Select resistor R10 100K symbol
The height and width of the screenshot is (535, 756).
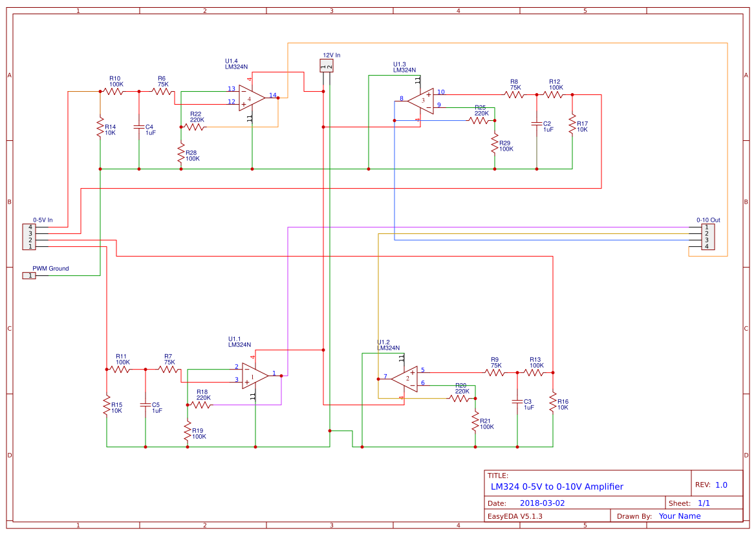(114, 92)
